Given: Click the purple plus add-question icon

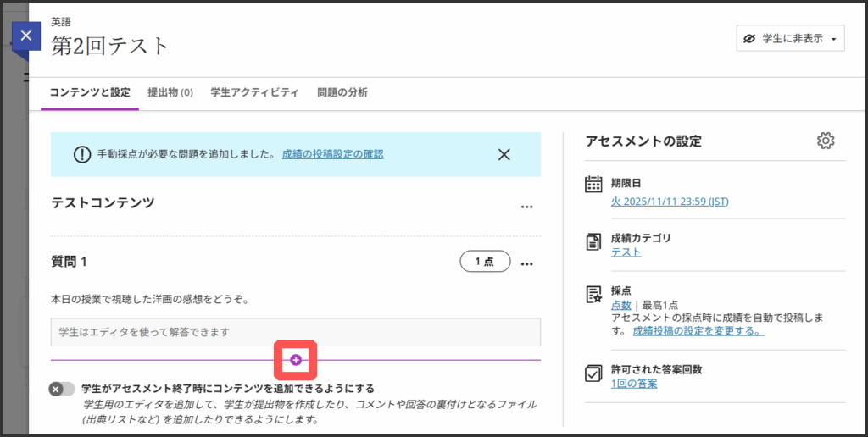Looking at the screenshot, I should [296, 360].
